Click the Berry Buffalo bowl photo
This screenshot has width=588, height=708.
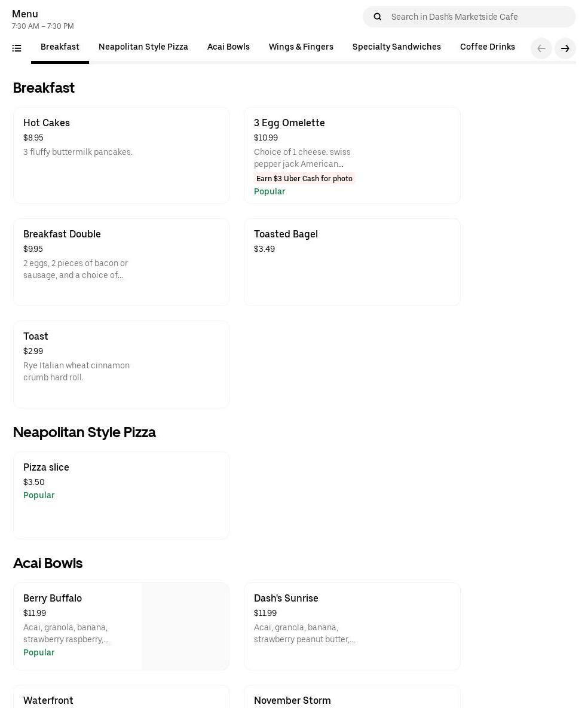pos(185,626)
